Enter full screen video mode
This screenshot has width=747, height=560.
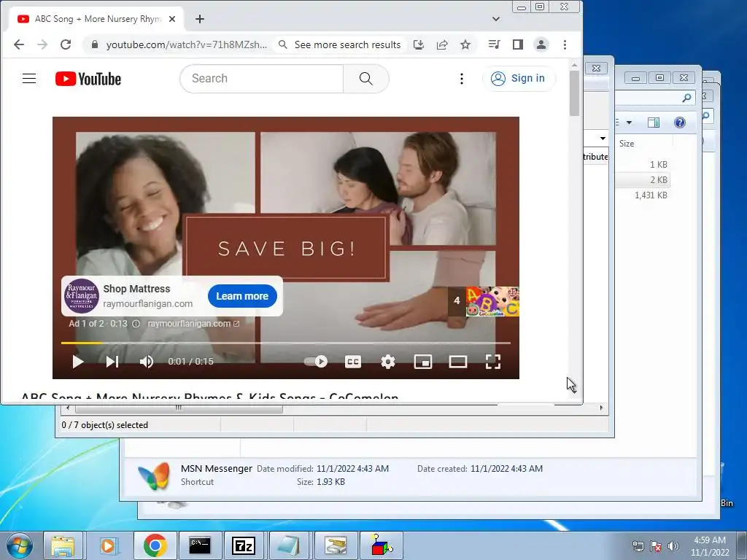(x=493, y=362)
